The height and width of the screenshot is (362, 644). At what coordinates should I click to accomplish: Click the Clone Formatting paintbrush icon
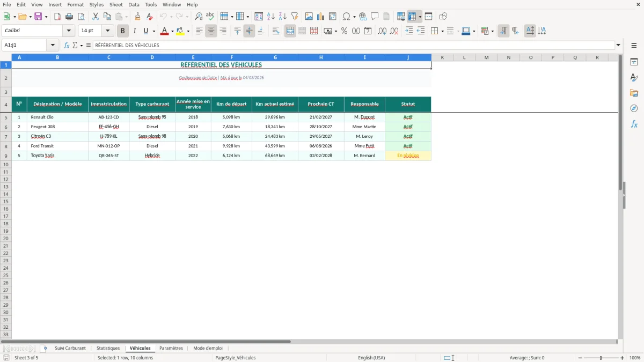[137, 16]
